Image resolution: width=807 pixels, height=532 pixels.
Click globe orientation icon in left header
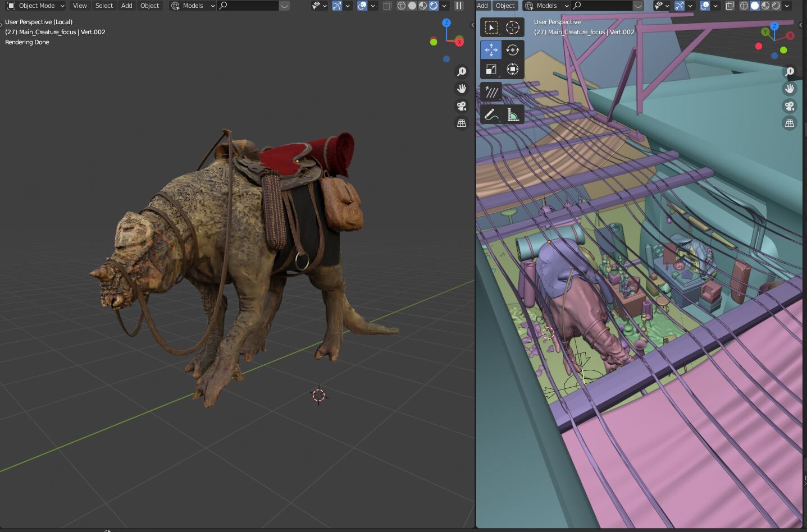(x=175, y=6)
